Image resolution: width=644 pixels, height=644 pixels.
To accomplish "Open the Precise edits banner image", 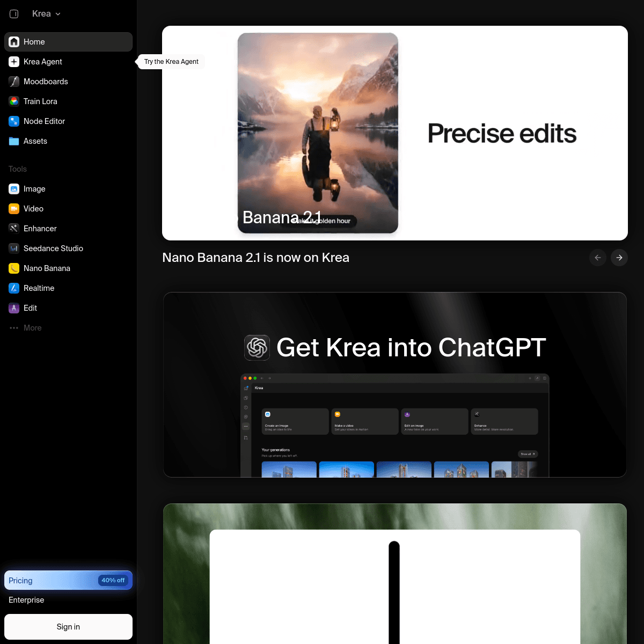I will point(395,133).
